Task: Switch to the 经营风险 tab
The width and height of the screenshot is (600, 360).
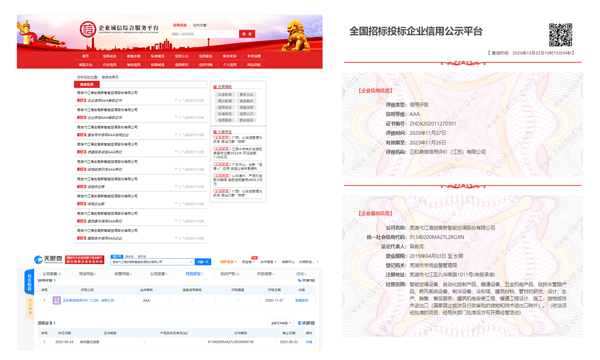Action: pyautogui.click(x=123, y=274)
